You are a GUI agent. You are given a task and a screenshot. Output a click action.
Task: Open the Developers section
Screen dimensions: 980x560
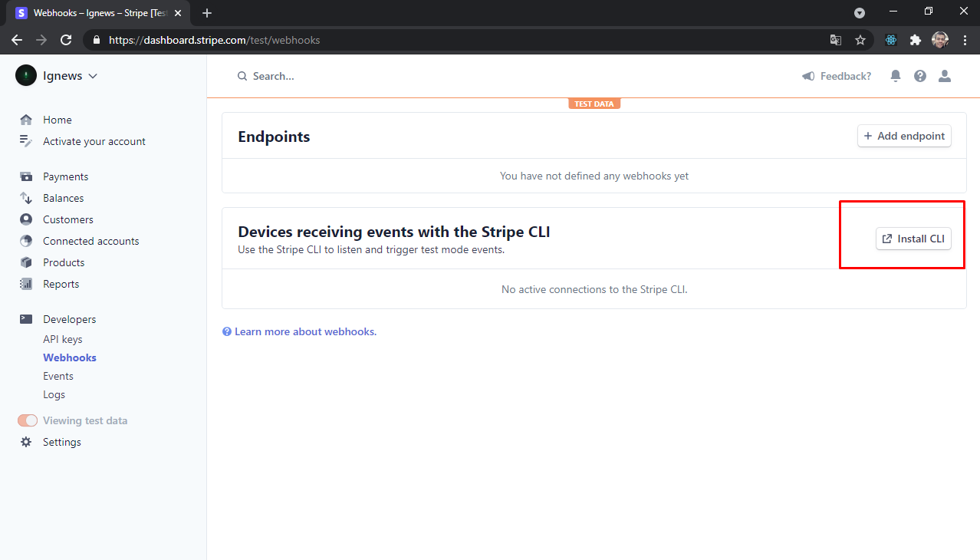coord(70,319)
